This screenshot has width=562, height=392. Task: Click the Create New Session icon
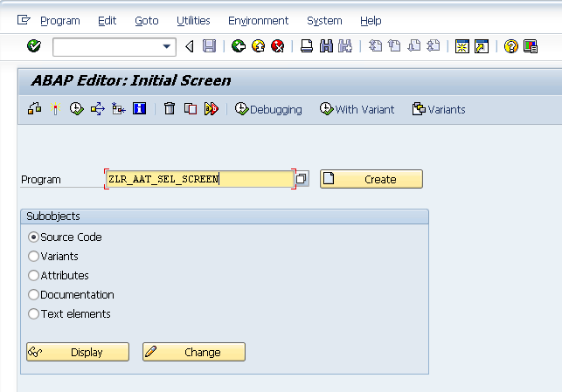coord(462,46)
